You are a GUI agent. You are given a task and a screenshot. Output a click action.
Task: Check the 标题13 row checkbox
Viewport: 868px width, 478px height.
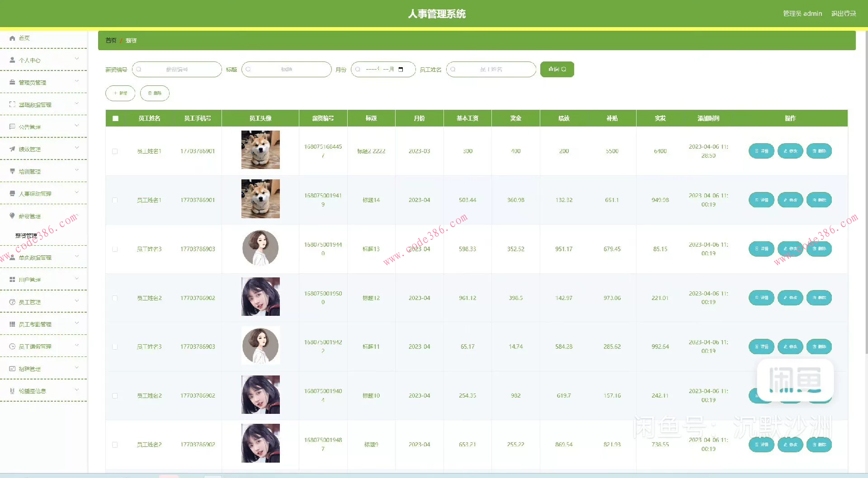point(115,249)
